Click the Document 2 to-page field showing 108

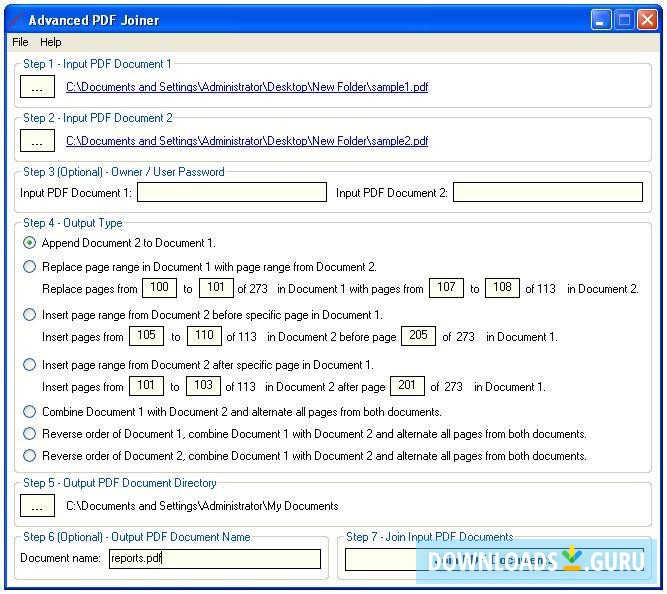tap(502, 288)
